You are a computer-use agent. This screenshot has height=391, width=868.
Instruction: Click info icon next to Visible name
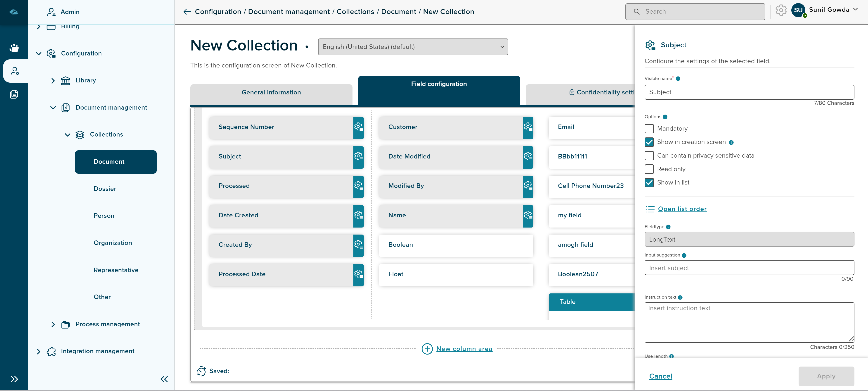678,79
